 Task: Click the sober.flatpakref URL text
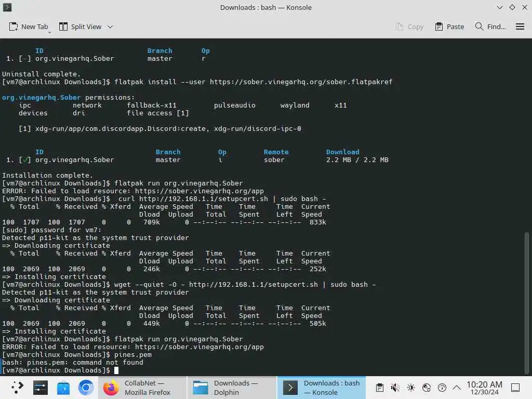pos(301,82)
